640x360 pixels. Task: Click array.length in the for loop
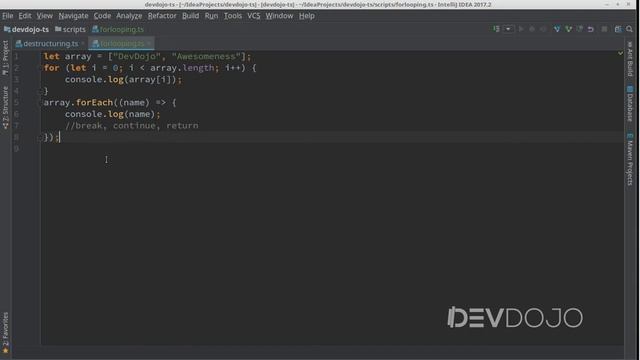pyautogui.click(x=182, y=68)
